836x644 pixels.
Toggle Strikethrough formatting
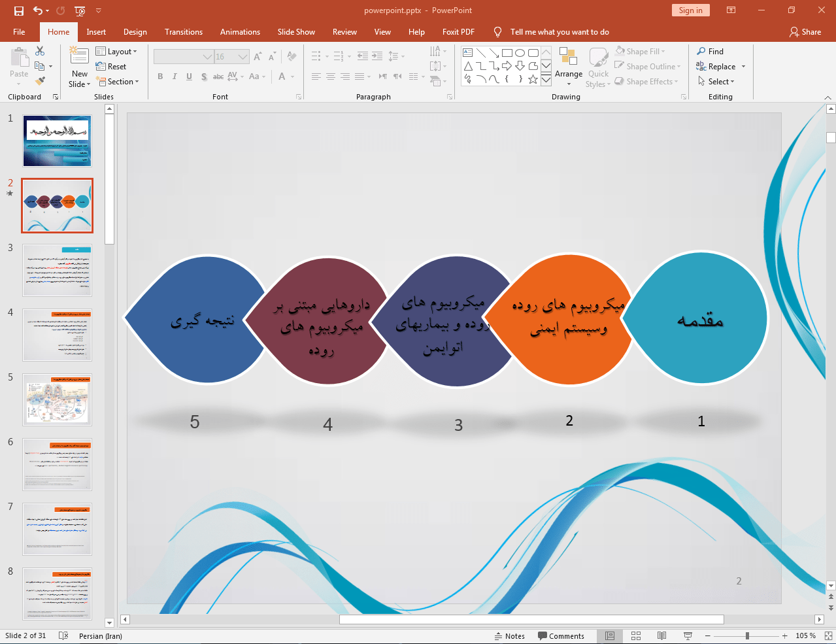tap(218, 76)
